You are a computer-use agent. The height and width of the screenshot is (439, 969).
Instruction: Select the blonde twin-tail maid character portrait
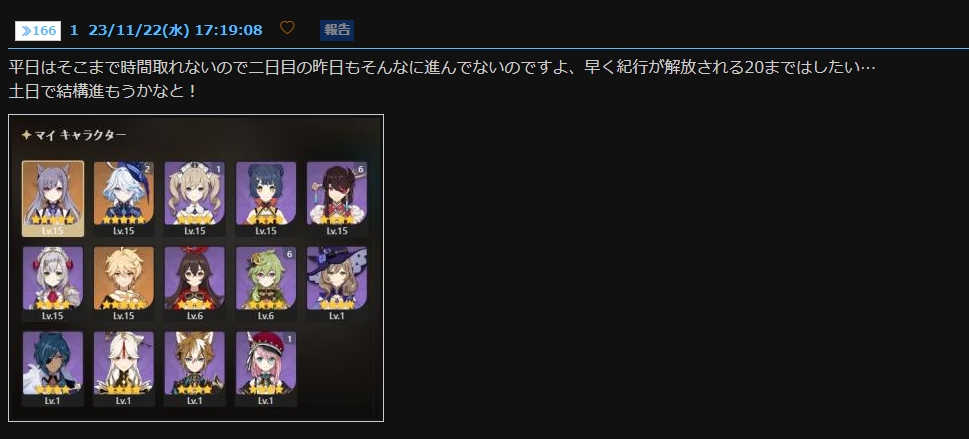pos(195,198)
